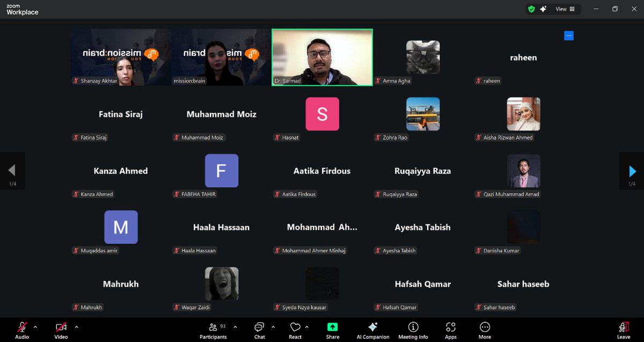This screenshot has width=644, height=342.
Task: Open the blue three-dot tile options
Action: tap(569, 35)
